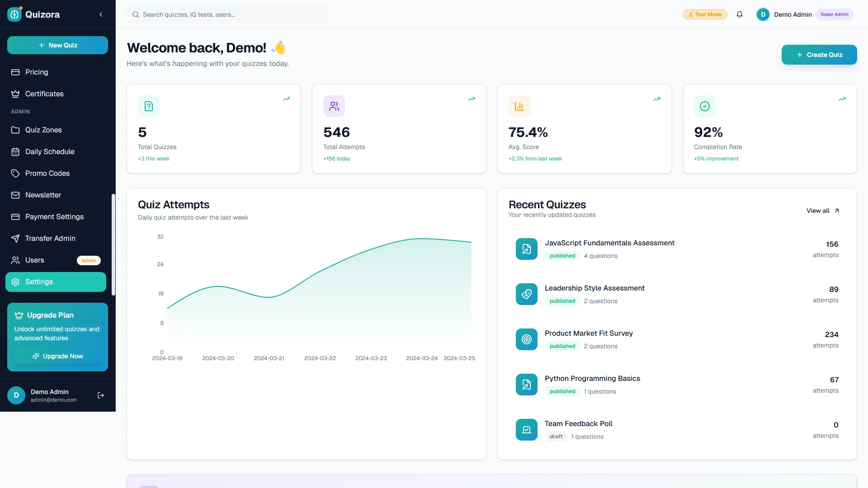The height and width of the screenshot is (488, 868).
Task: Click the Users people icon in sidebar
Action: click(15, 260)
